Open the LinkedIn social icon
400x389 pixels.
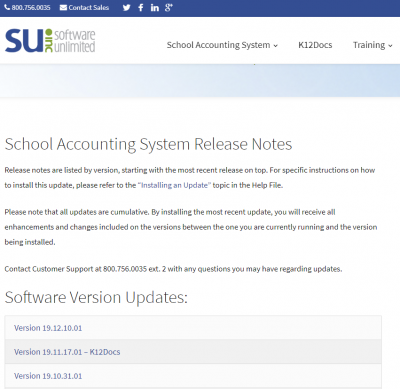[x=155, y=8]
